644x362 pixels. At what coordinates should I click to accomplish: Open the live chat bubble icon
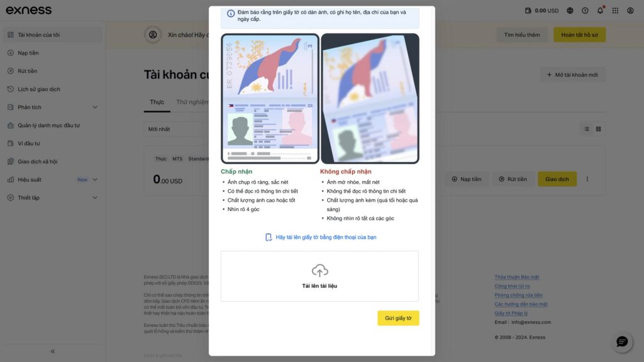(x=622, y=341)
